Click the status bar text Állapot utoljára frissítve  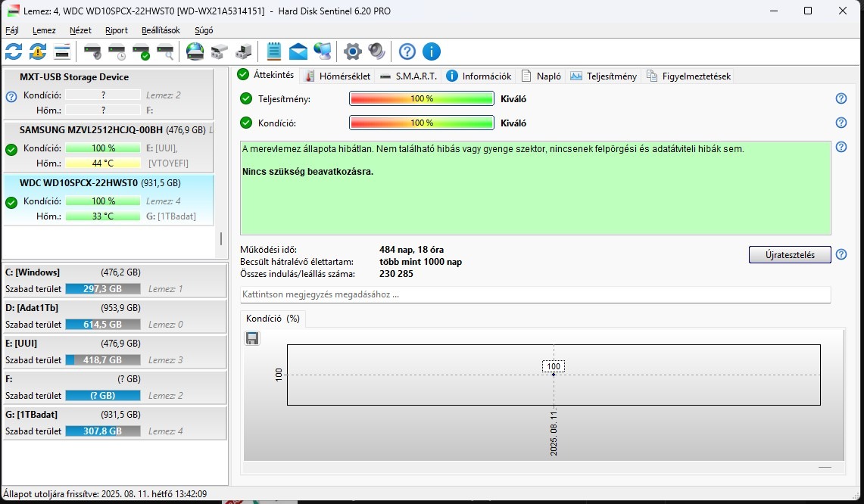pyautogui.click(x=105, y=494)
